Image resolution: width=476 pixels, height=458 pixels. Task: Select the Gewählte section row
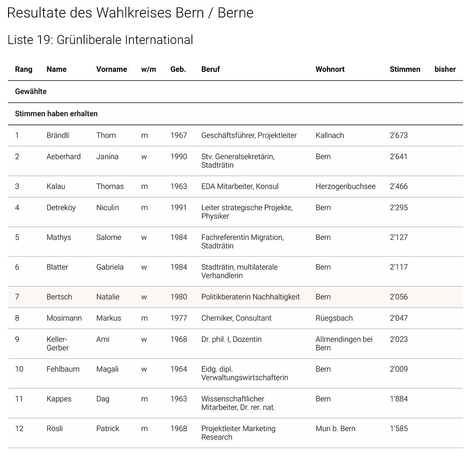[x=31, y=92]
